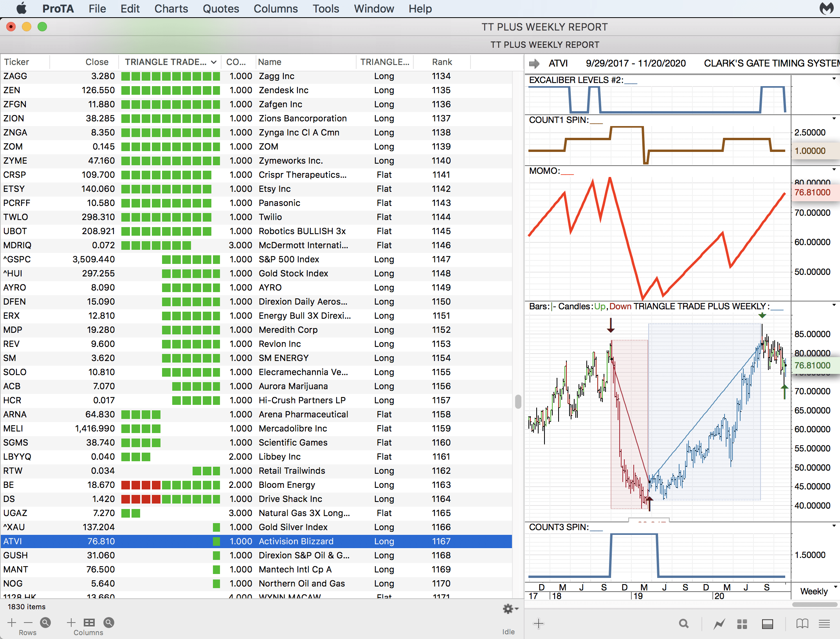The width and height of the screenshot is (840, 639).
Task: Expand TRIANGLE TRADE column sort chevron
Action: pyautogui.click(x=214, y=62)
